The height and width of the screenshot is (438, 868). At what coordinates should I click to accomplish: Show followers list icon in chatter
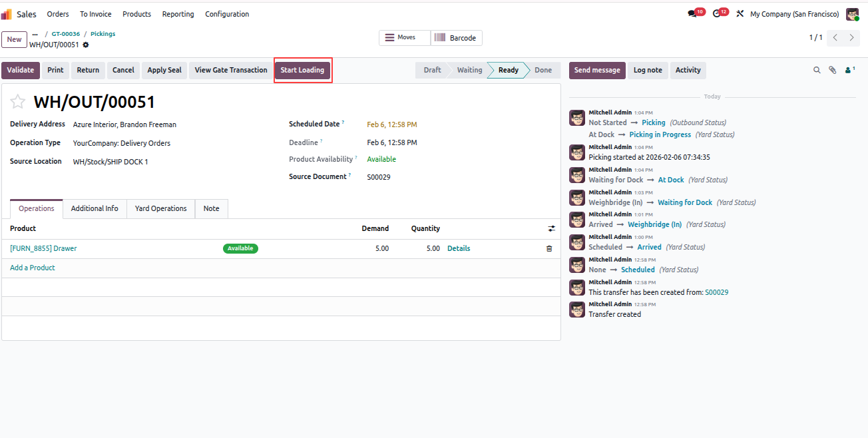point(849,70)
